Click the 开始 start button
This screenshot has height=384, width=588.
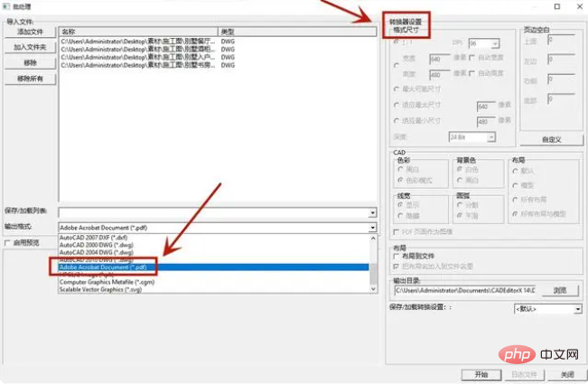point(481,374)
